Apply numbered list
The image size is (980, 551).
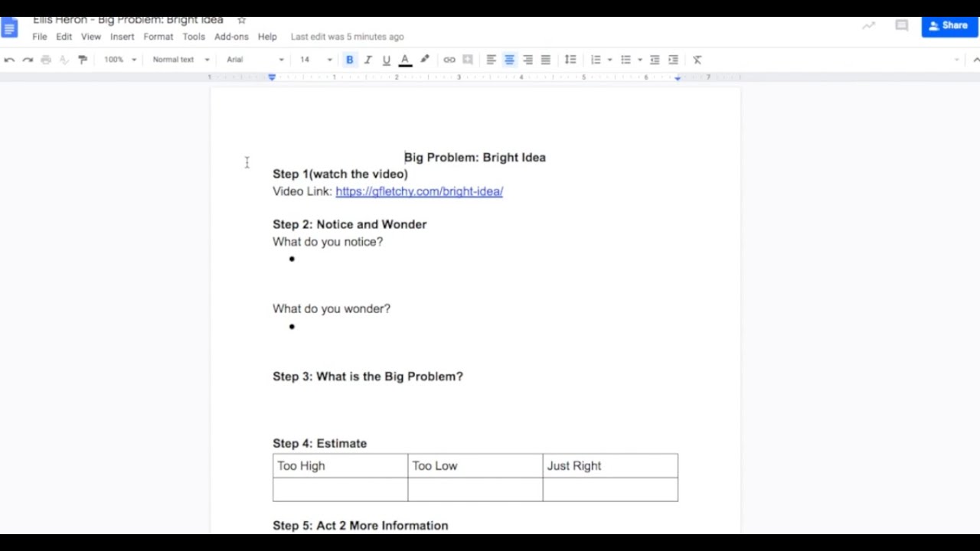(596, 60)
